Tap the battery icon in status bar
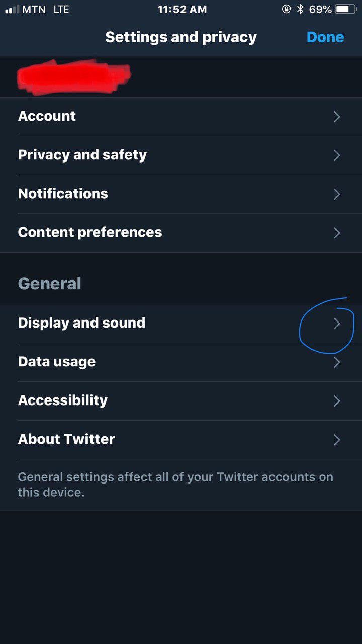 coord(346,9)
